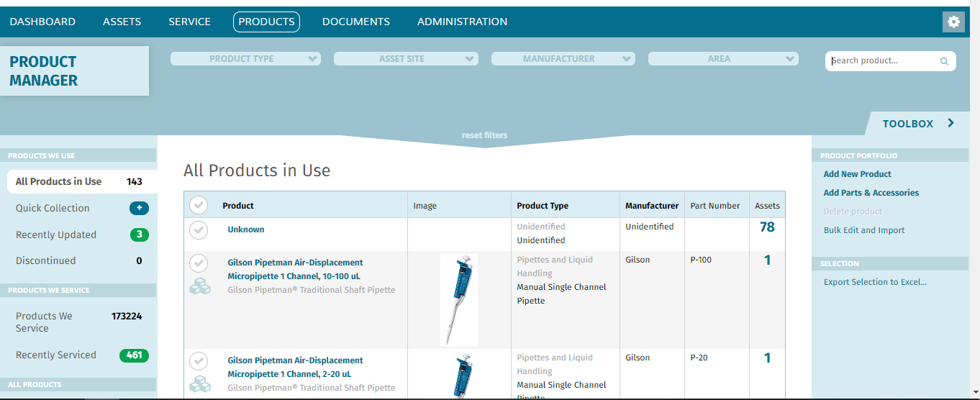Check the Unknown product row
This screenshot has width=980, height=400.
(199, 230)
